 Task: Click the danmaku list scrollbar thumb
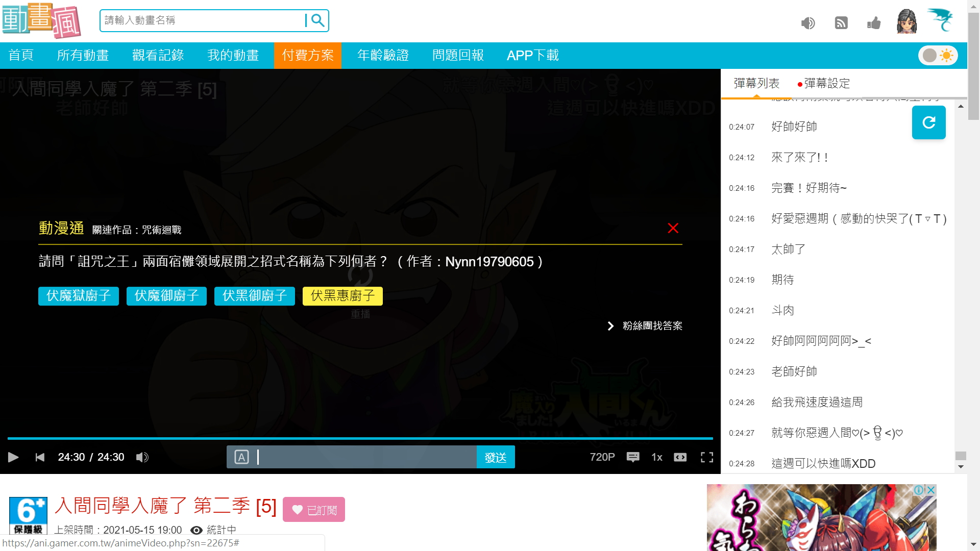tap(961, 456)
